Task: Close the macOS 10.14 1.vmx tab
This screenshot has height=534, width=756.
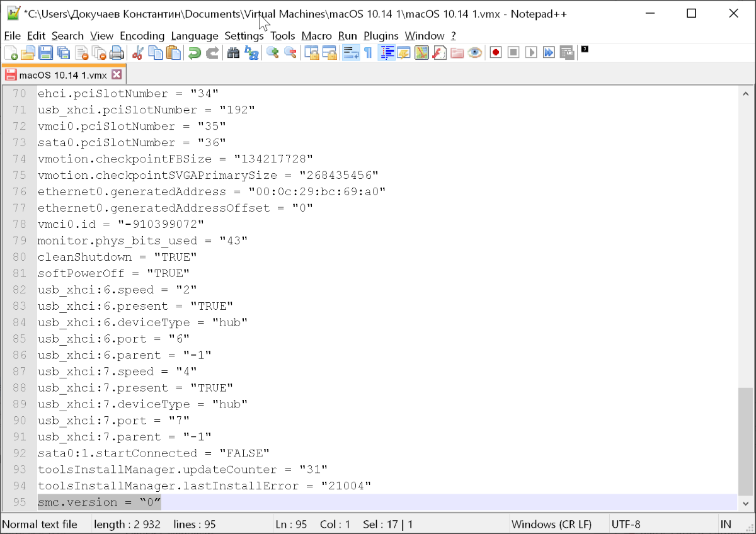Action: tap(116, 74)
